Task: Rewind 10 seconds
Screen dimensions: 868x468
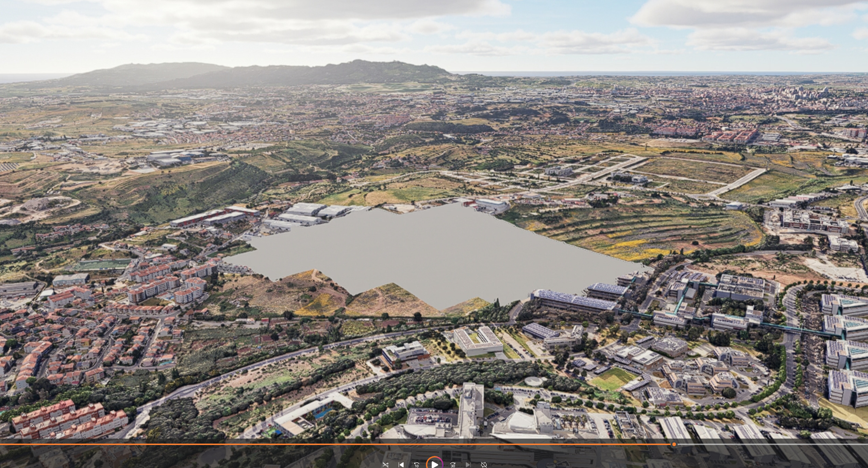Action: [417, 464]
